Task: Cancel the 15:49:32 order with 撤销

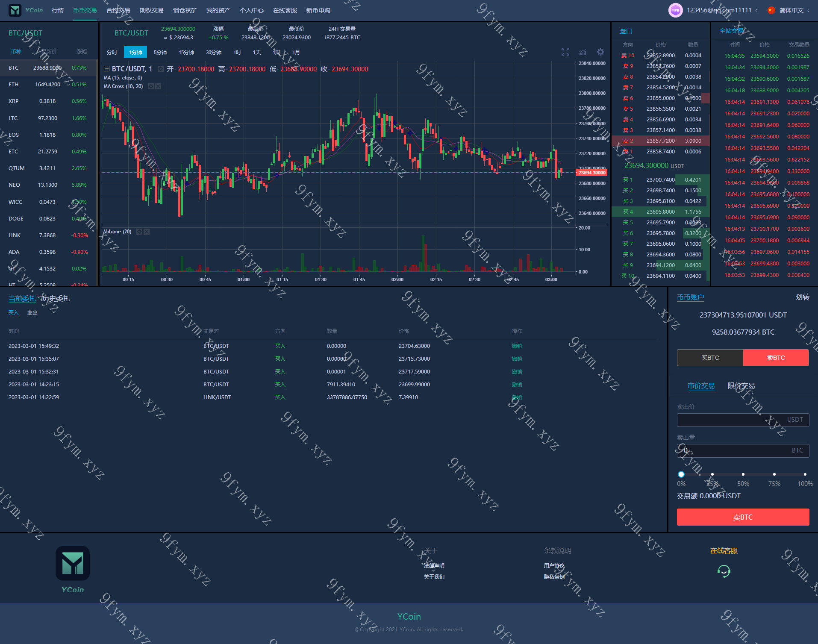Action: [517, 346]
